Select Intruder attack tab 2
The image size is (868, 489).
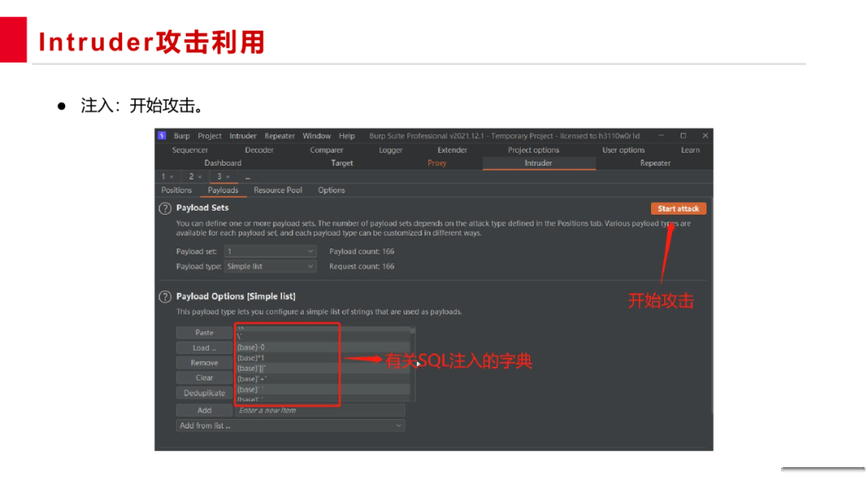point(191,177)
